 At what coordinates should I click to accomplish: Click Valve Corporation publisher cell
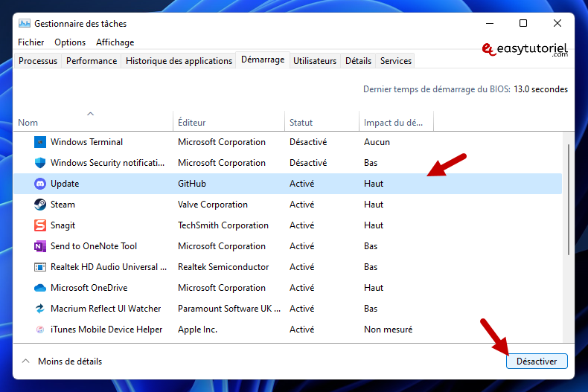pos(213,205)
